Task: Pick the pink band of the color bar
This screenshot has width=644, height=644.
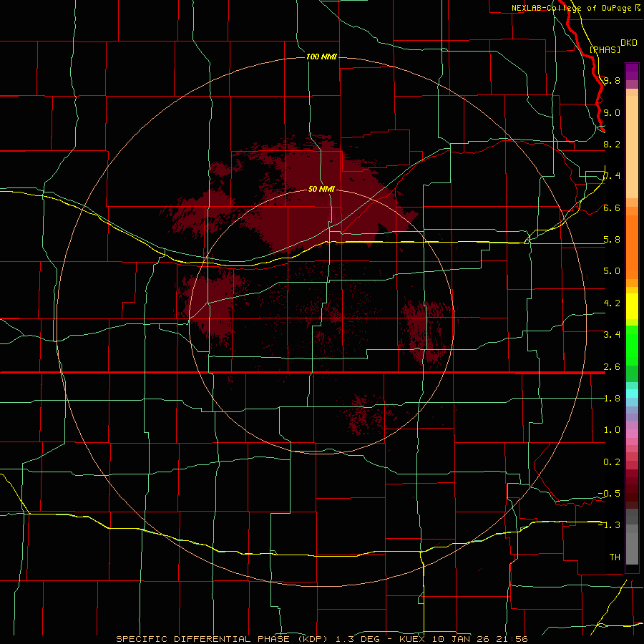Action: pos(632,434)
